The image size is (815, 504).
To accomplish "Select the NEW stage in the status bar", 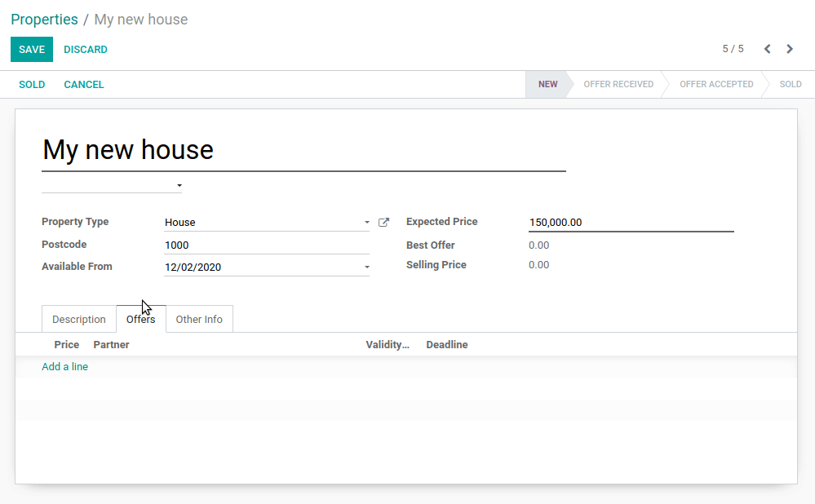I will point(547,84).
